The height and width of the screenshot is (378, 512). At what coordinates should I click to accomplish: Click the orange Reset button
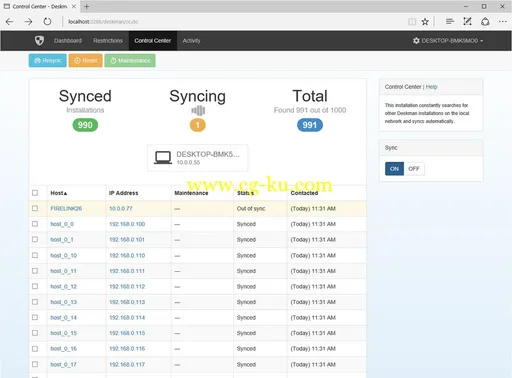pyautogui.click(x=86, y=61)
